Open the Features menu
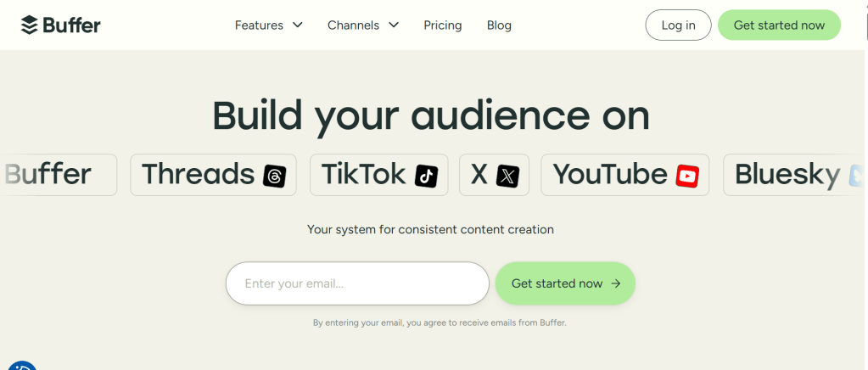Screen dimensions: 868x370 260,25
